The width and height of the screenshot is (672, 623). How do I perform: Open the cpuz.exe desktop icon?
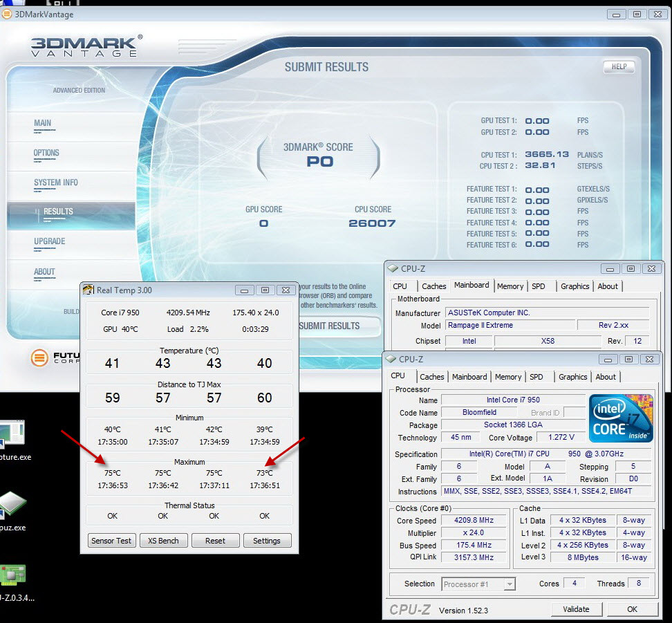tap(12, 506)
